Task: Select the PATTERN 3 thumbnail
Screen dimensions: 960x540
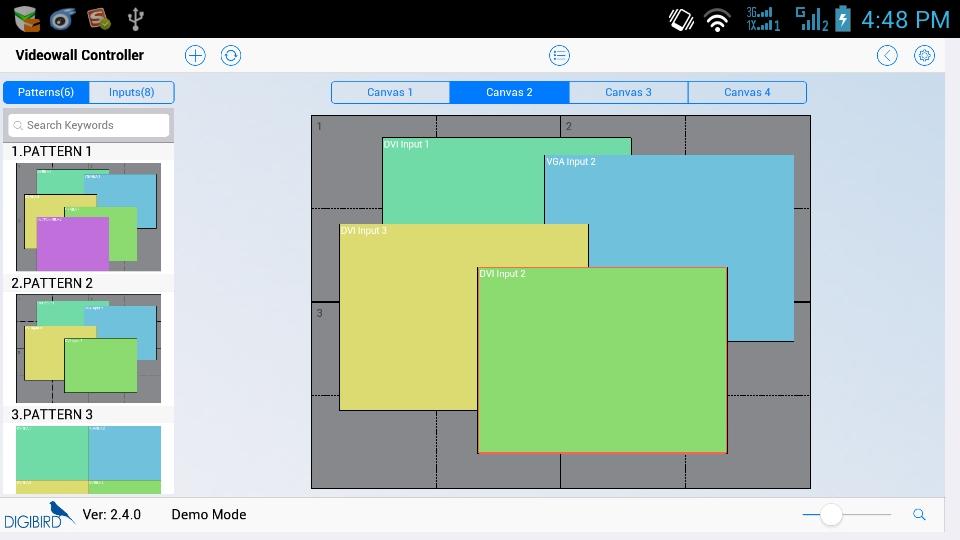Action: [x=88, y=460]
